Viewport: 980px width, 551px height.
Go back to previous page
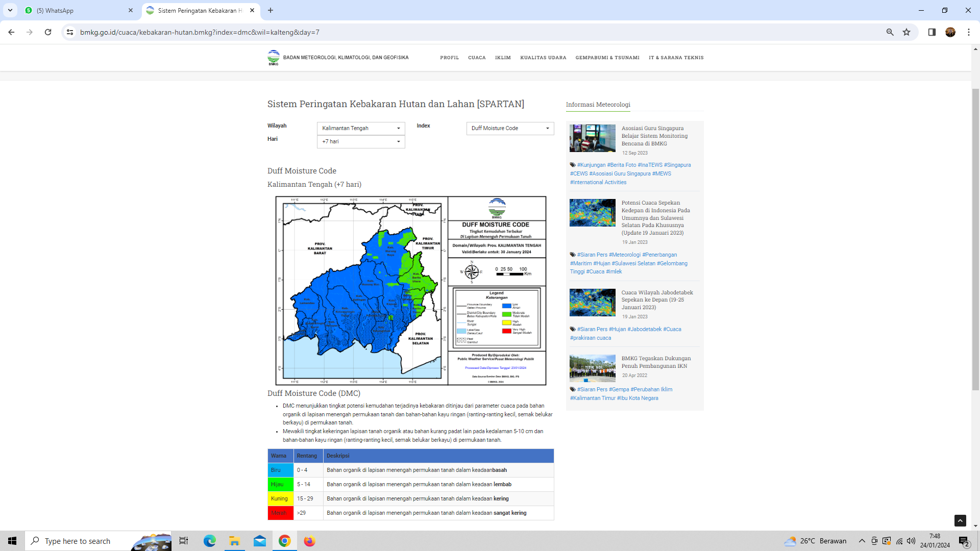[11, 32]
